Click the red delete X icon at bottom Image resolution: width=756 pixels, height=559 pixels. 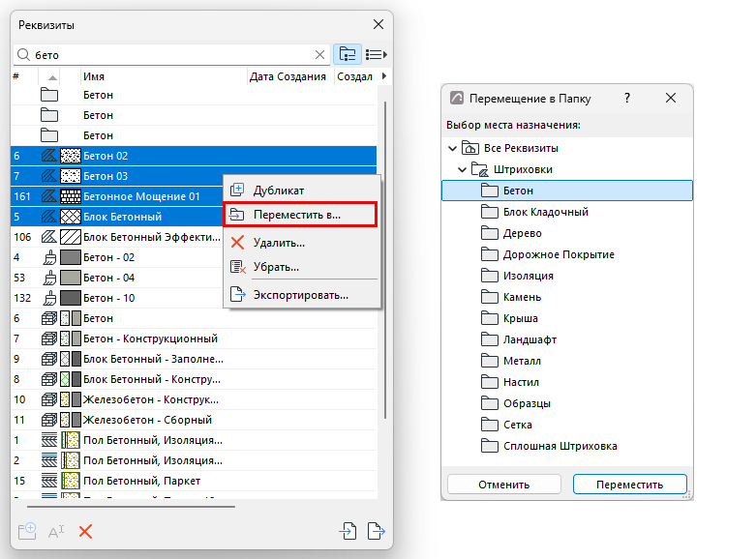coord(85,532)
